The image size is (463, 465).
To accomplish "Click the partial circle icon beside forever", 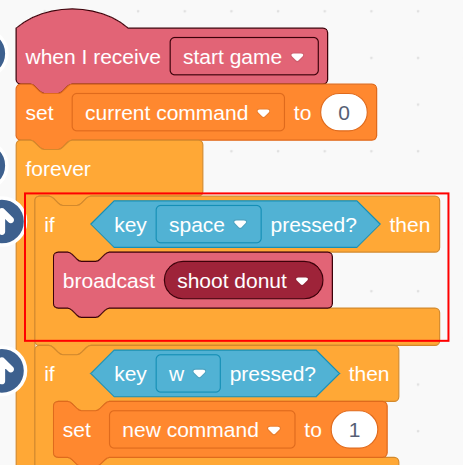I will point(2,165).
